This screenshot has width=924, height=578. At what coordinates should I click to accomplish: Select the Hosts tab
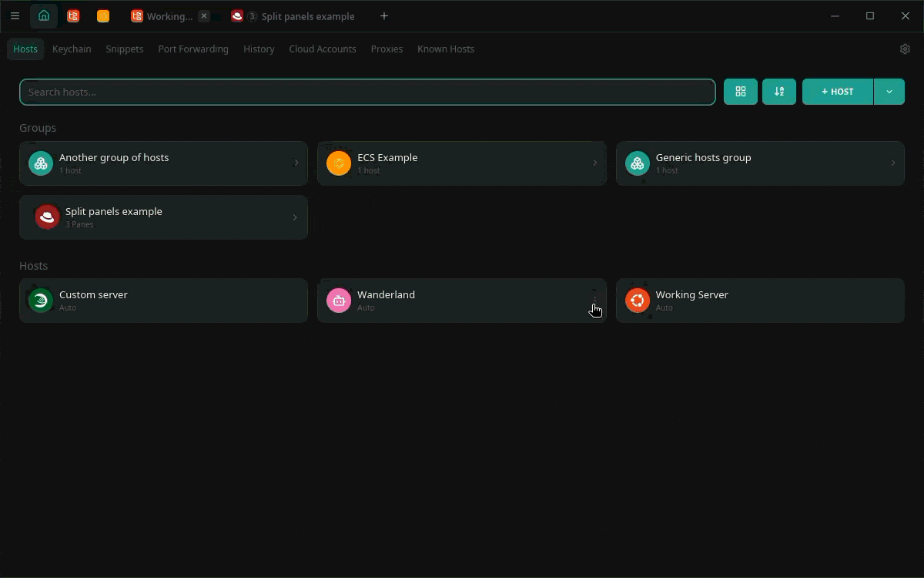click(25, 49)
